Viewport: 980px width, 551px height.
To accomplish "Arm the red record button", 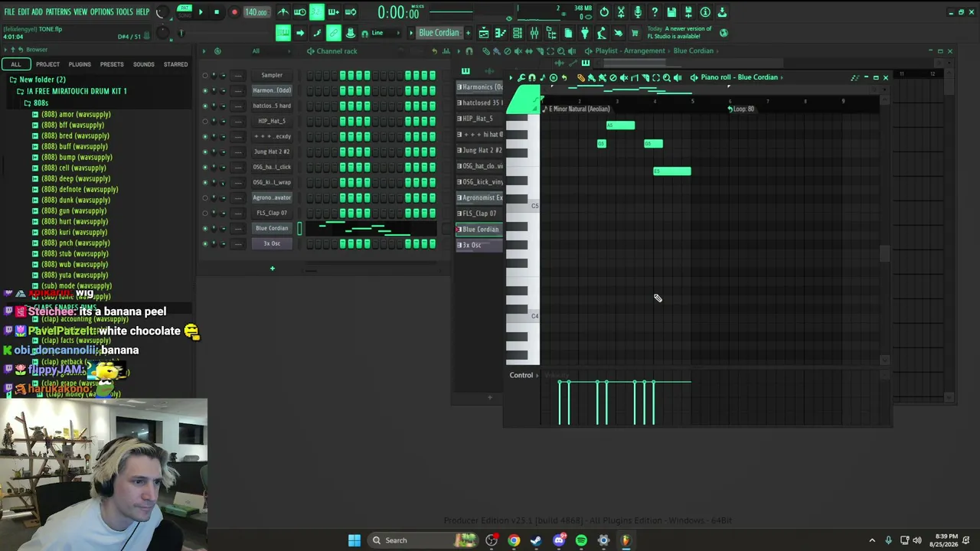I will [234, 12].
